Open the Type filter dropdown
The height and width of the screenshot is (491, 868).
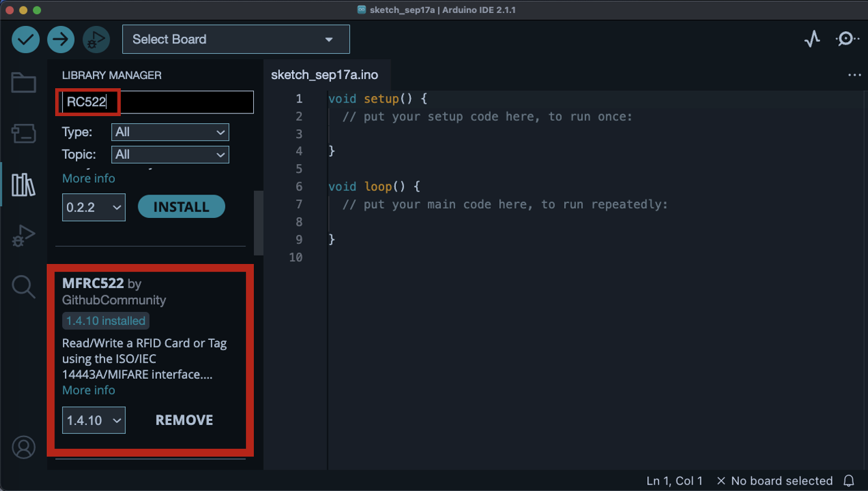[170, 132]
